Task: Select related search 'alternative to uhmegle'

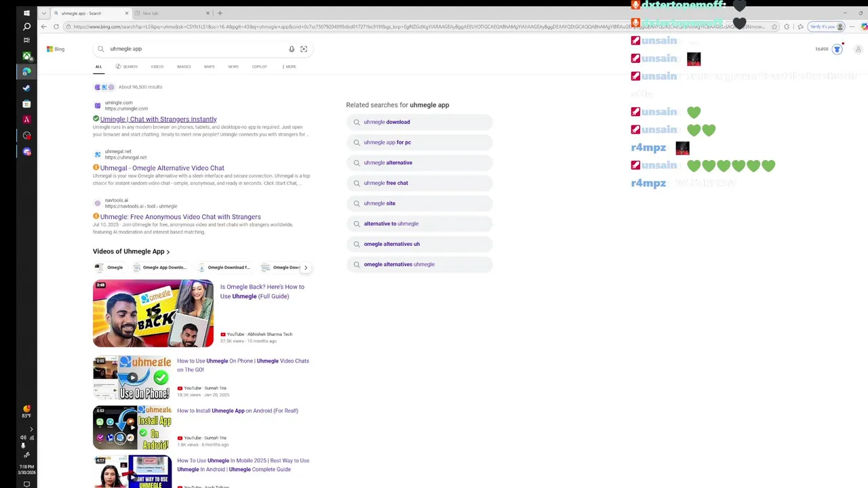Action: pos(419,224)
